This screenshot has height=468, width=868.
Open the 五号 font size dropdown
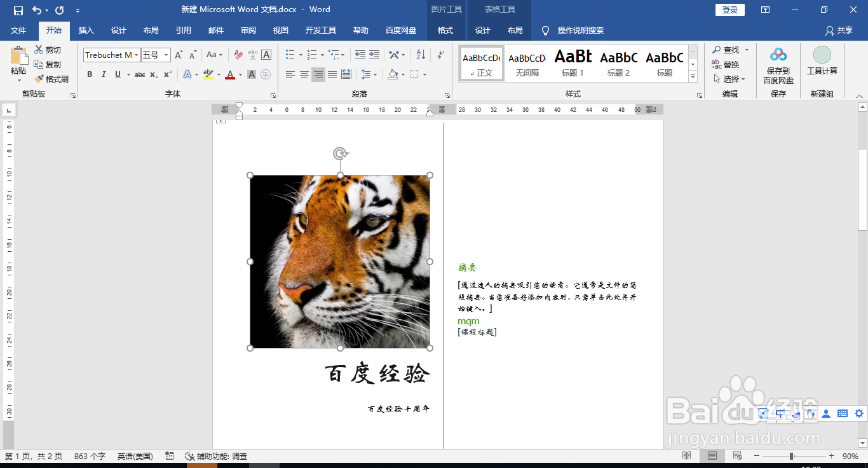(166, 55)
